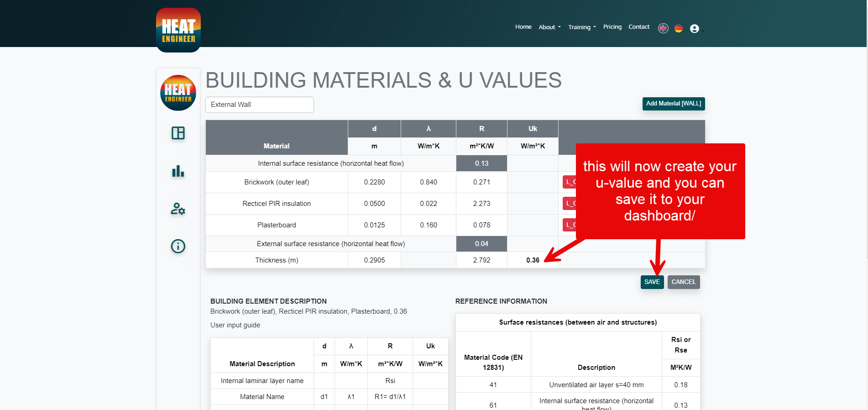Click internal surface resistance value 0.13

tap(481, 163)
